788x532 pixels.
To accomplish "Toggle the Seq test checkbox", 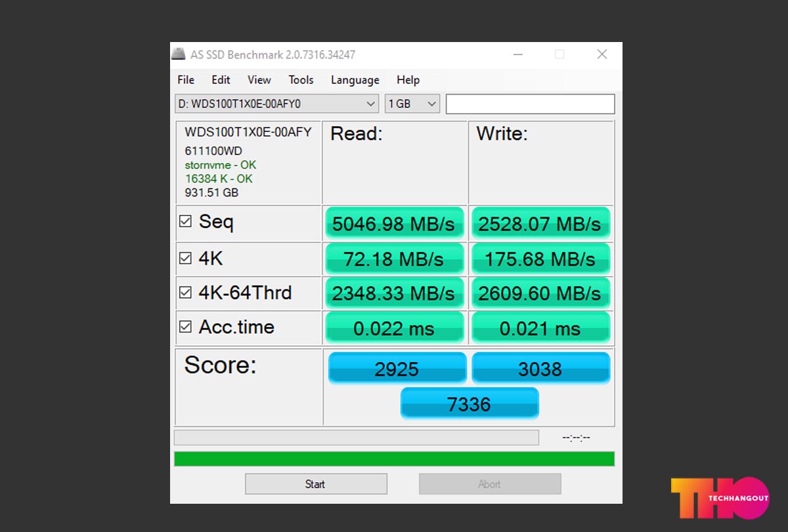I will click(x=185, y=222).
